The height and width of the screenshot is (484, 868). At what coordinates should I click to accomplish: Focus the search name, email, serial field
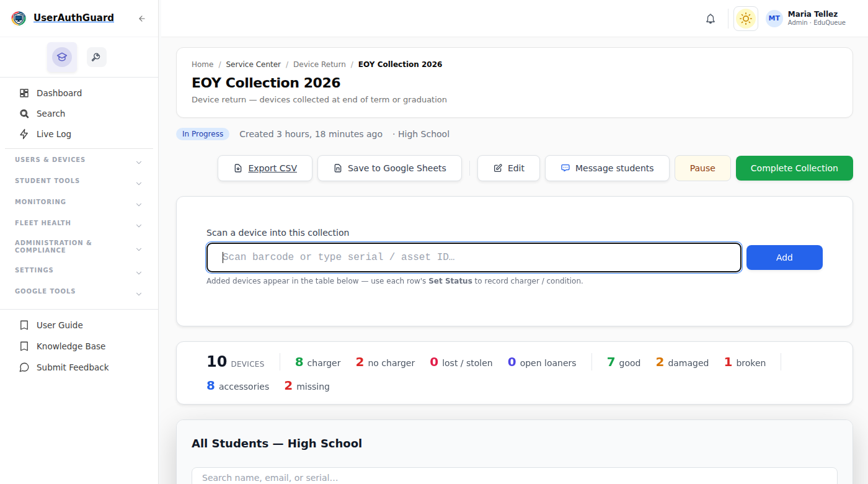click(x=515, y=477)
